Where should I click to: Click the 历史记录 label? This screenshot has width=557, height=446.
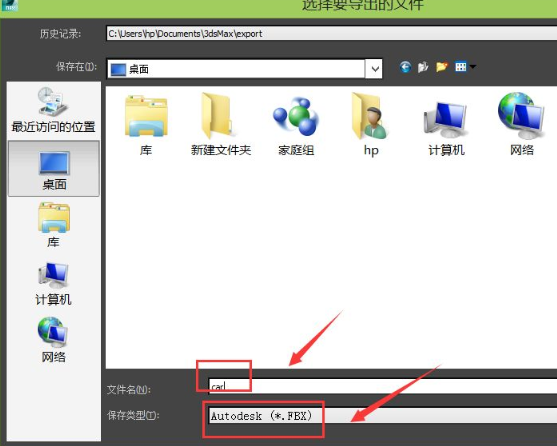click(x=60, y=34)
